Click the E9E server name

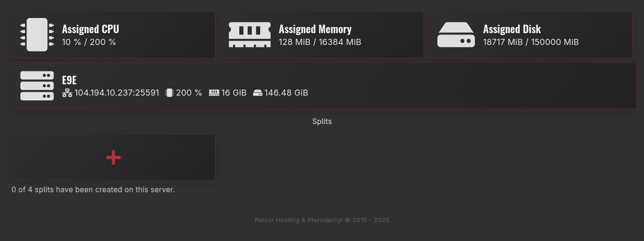click(69, 80)
